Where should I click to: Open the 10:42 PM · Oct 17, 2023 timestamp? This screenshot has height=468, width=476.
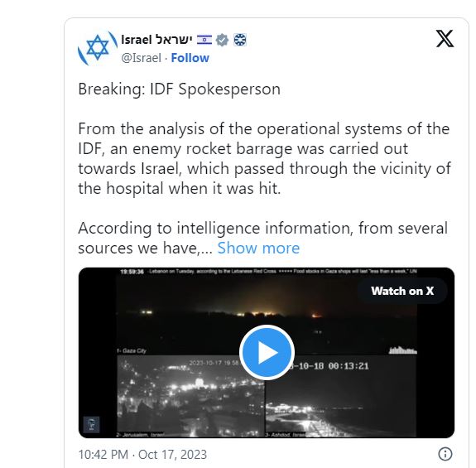coord(142,455)
